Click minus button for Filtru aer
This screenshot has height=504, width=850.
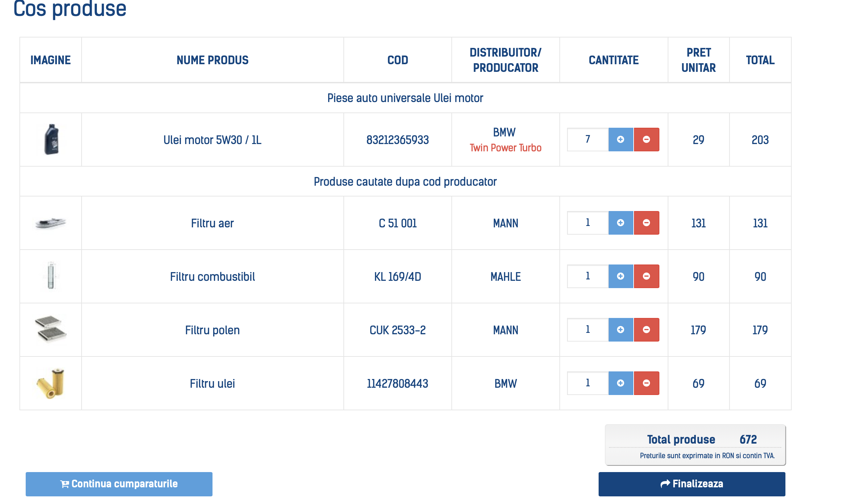[646, 223]
